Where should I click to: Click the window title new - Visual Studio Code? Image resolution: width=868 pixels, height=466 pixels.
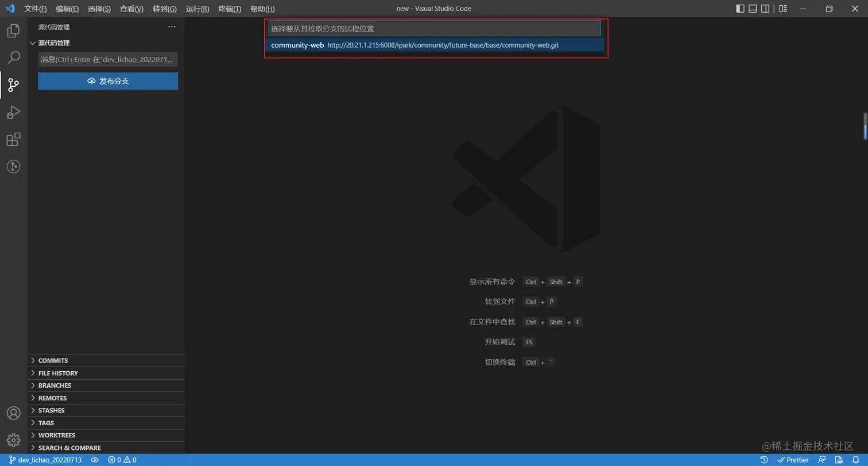434,9
